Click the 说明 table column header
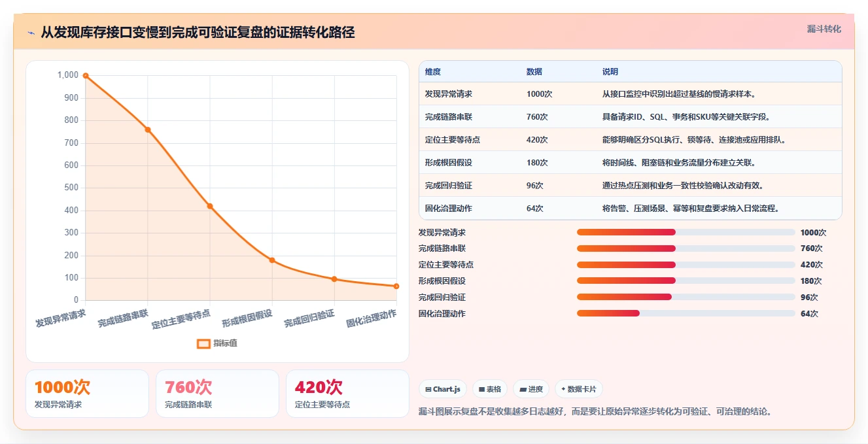The image size is (868, 444). coord(610,72)
